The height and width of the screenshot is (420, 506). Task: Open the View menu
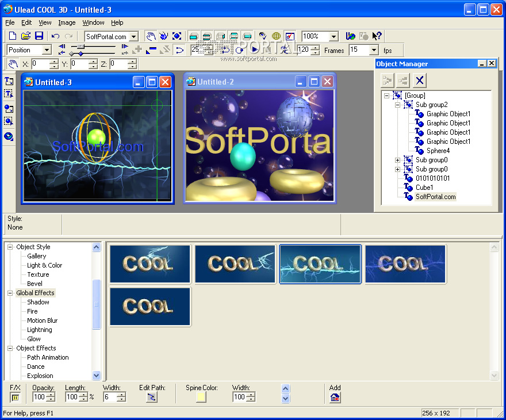(45, 22)
